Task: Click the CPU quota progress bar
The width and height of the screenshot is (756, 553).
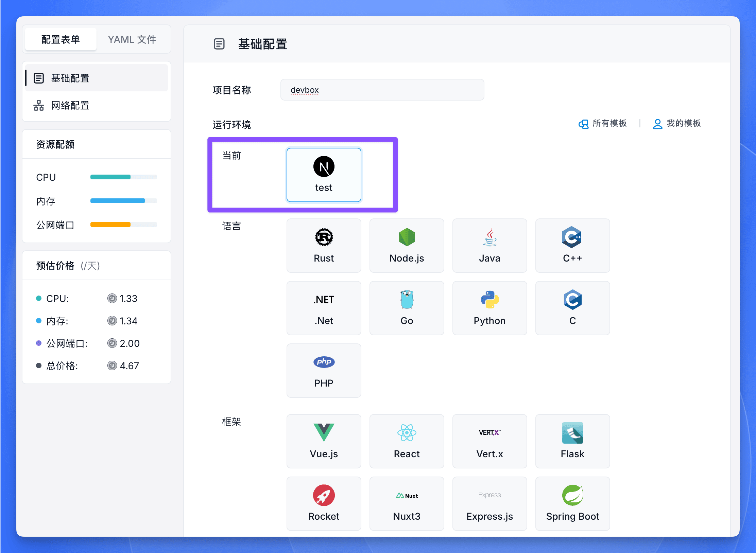Action: [123, 177]
